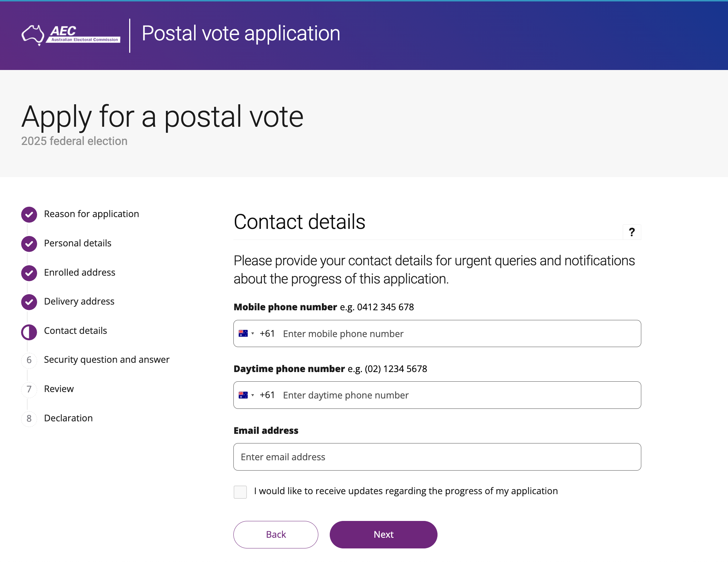Click the AEC Australian Electoral Commission logo

coord(71,35)
